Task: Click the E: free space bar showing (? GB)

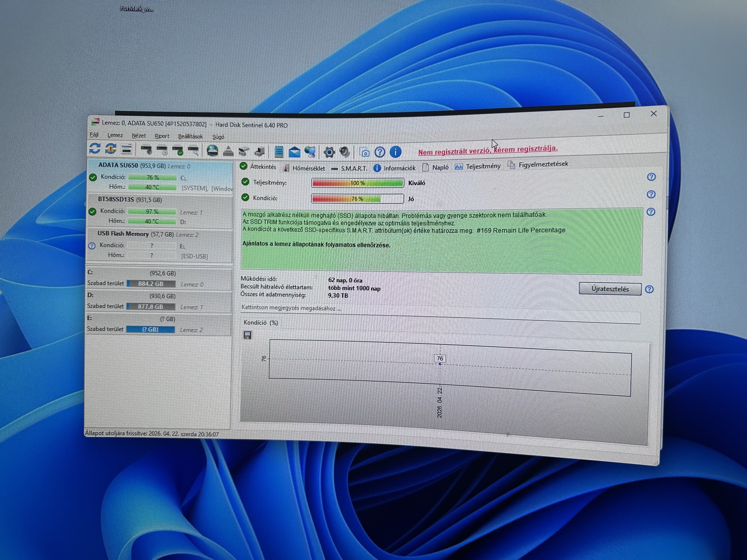Action: point(150,330)
